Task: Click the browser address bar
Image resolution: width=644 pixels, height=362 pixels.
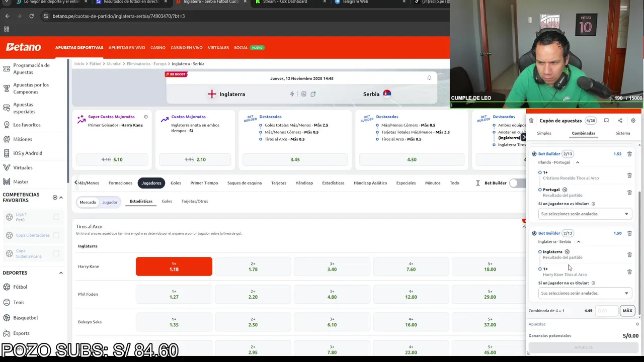Action: tap(242, 16)
